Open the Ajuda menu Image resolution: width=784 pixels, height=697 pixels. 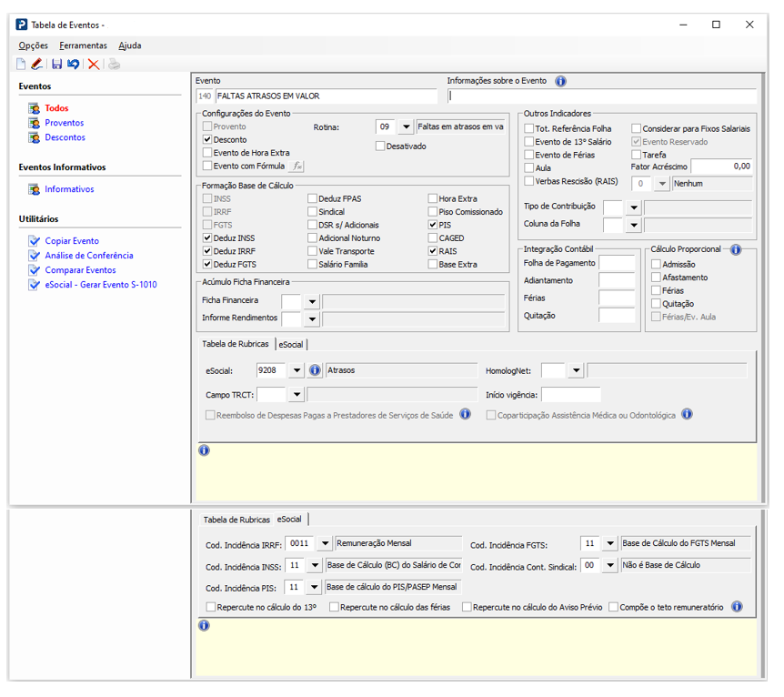pos(130,45)
